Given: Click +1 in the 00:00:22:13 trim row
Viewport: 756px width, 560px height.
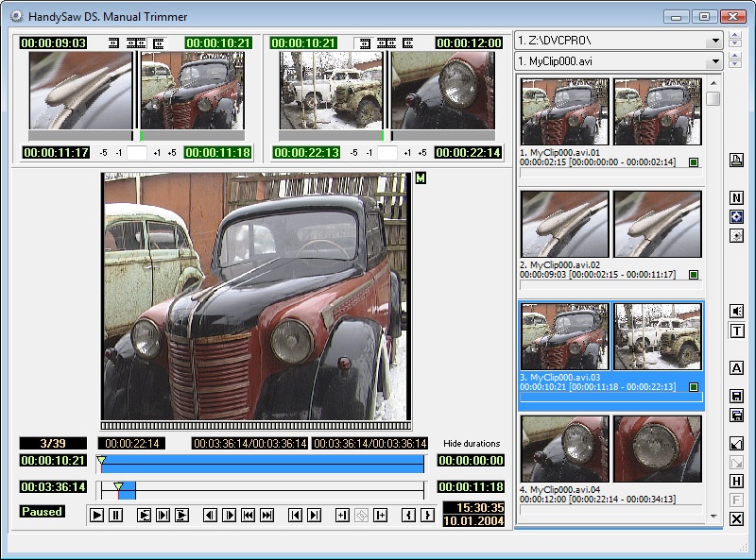Looking at the screenshot, I should (407, 153).
